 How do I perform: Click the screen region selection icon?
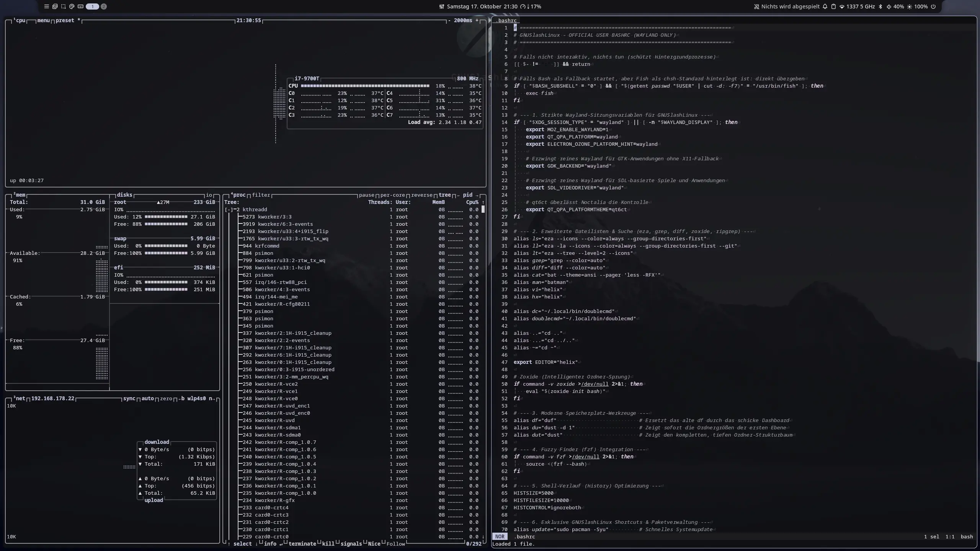[64, 7]
